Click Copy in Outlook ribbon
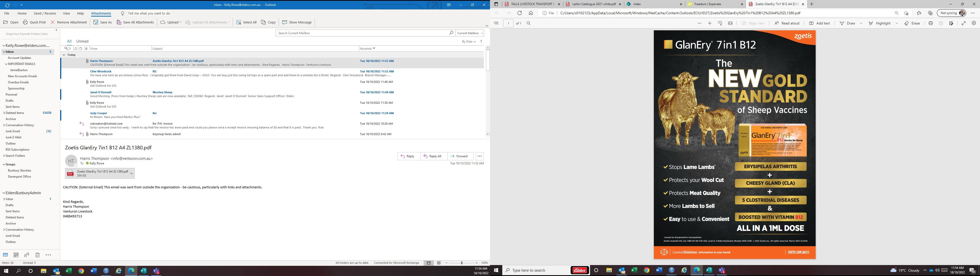This screenshot has width=980, height=276. pyautogui.click(x=268, y=22)
